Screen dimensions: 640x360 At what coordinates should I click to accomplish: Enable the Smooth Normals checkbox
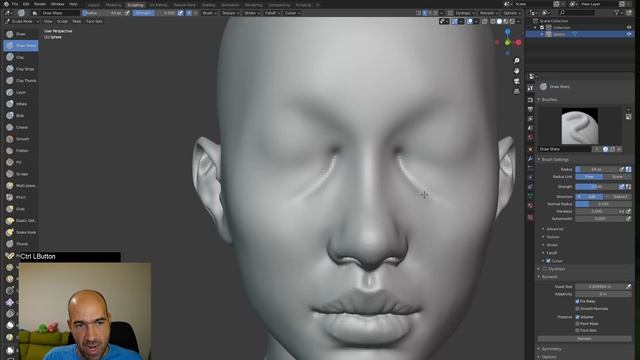[x=577, y=309]
